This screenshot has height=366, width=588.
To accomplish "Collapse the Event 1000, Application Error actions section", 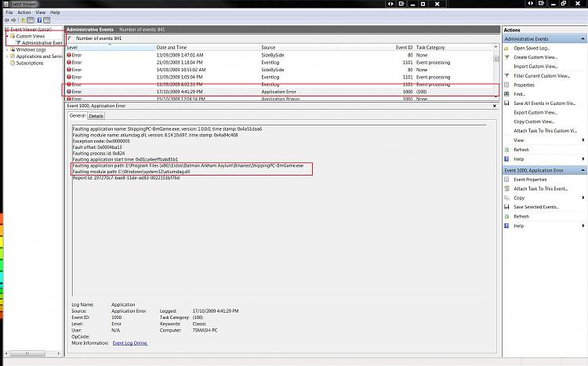I will point(583,170).
